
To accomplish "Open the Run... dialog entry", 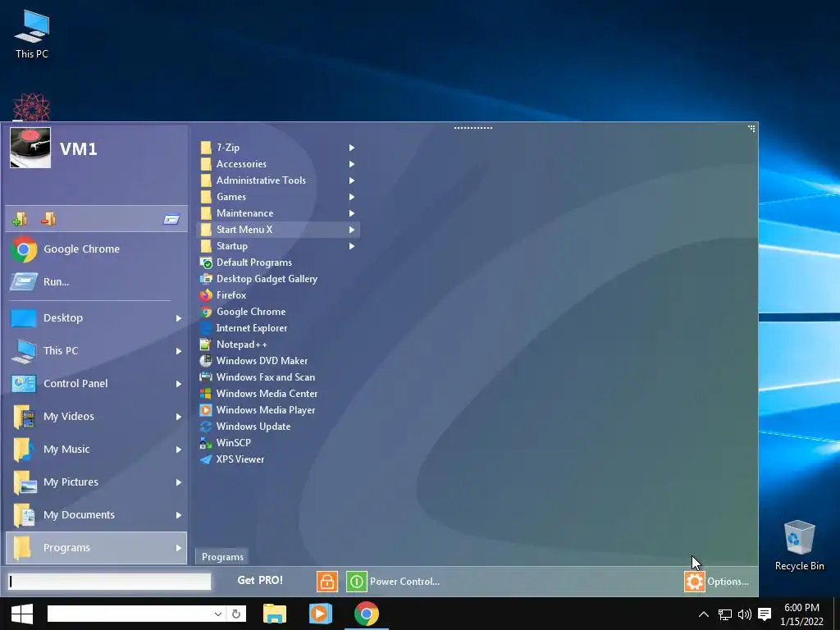I will tap(97, 282).
